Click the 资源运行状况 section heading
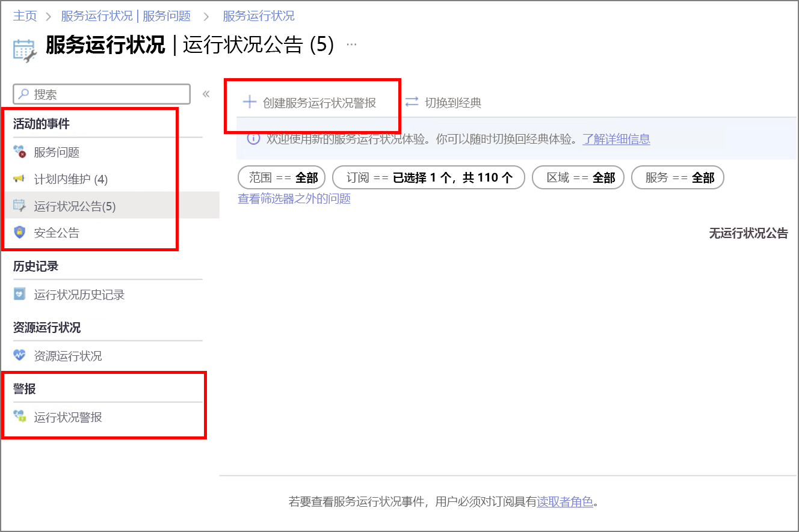The width and height of the screenshot is (799, 532). click(x=47, y=327)
